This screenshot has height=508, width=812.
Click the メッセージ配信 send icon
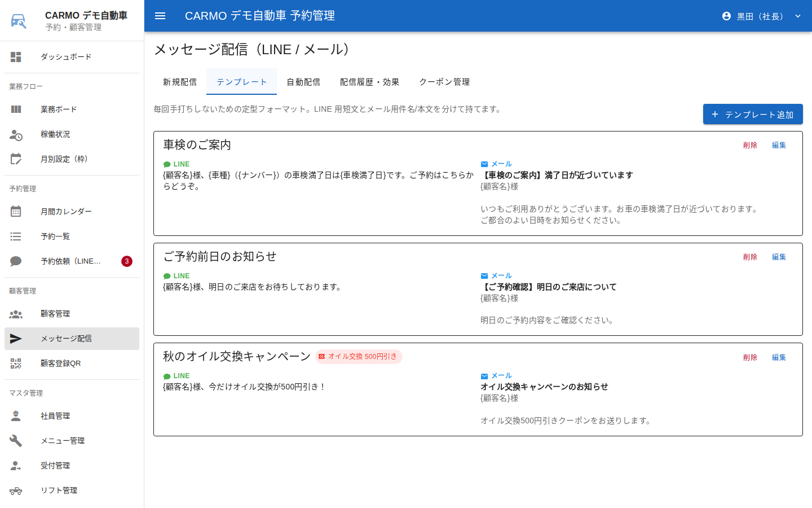16,339
